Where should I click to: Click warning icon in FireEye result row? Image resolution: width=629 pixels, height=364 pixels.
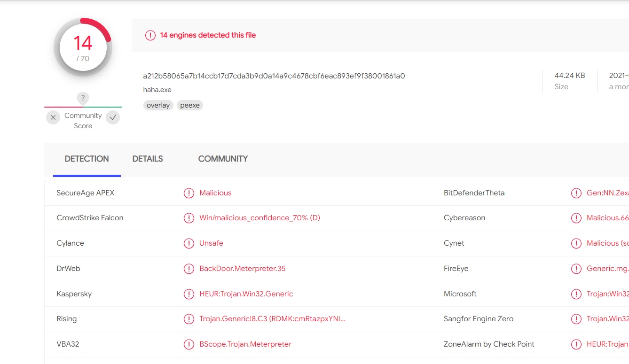point(576,269)
